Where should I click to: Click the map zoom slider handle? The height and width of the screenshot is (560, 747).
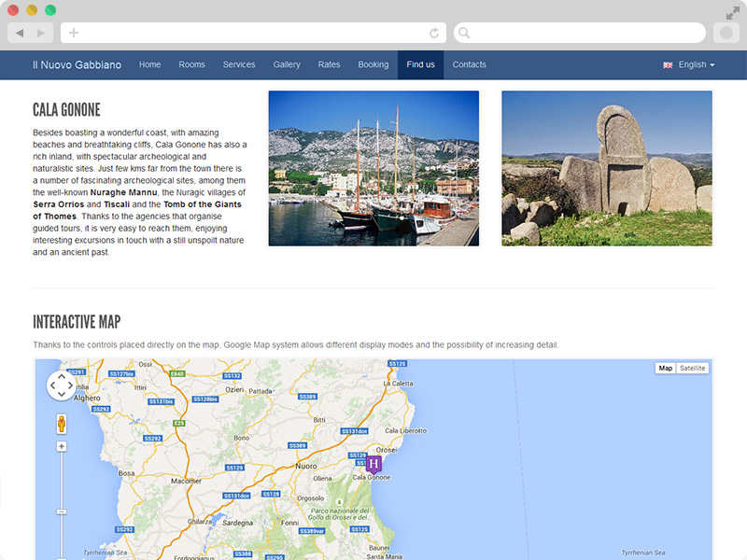click(62, 511)
